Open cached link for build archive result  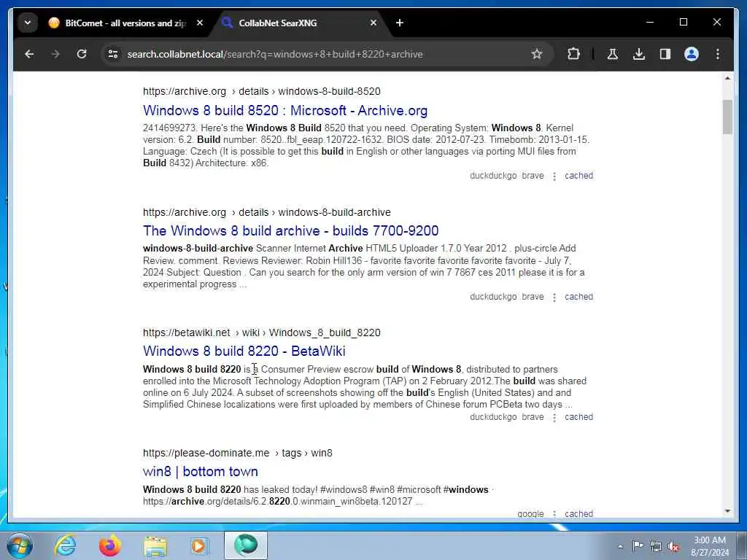[578, 297]
